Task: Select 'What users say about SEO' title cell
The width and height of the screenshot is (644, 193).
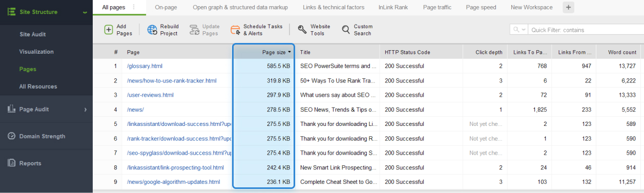Action: (x=339, y=95)
